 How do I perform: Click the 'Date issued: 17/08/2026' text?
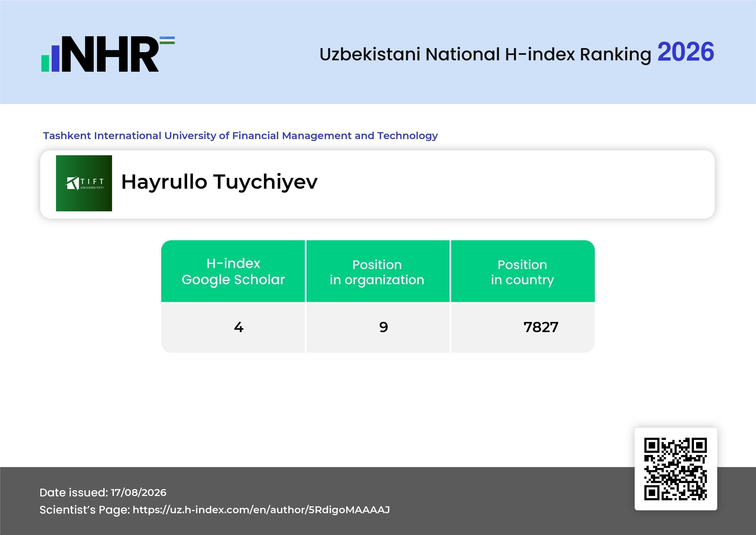point(103,493)
